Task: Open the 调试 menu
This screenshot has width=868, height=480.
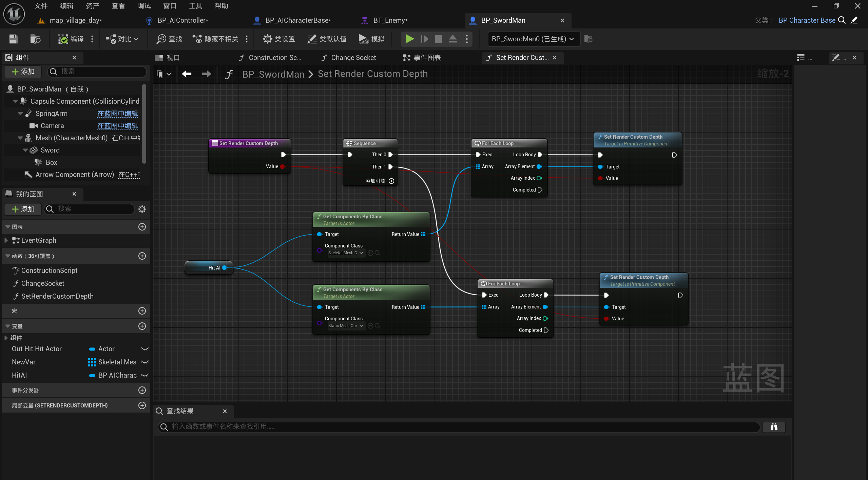Action: click(144, 6)
